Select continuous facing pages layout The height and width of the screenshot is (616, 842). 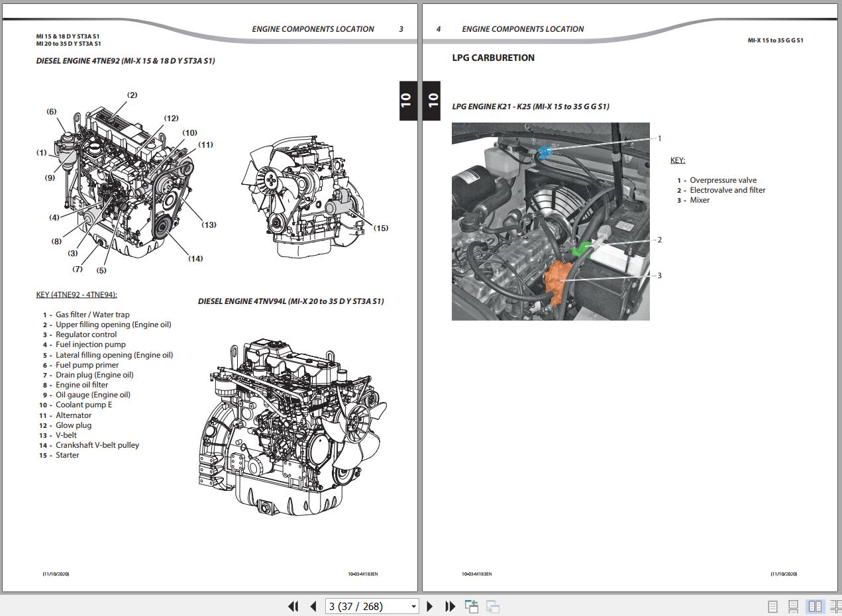(835, 606)
